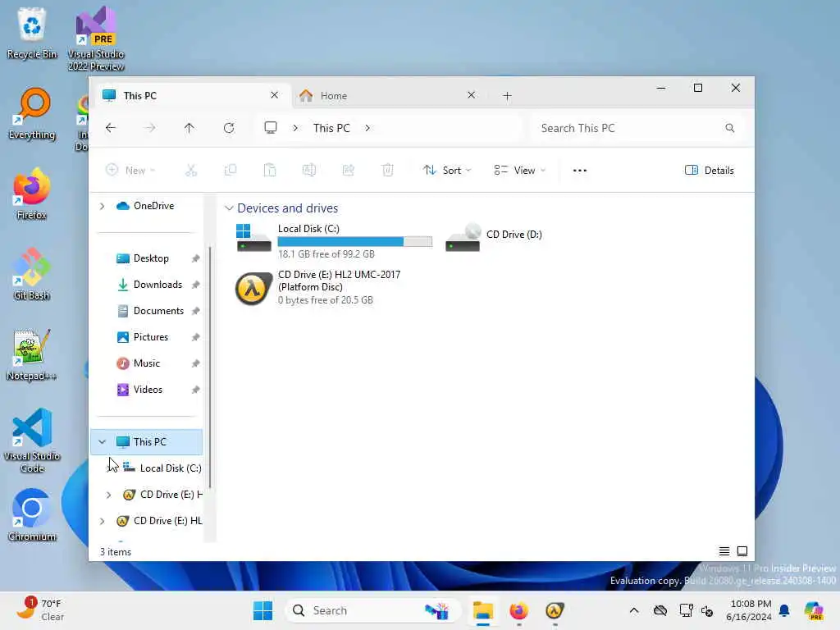Open the Sort dropdown menu
Screen dimensions: 840x630
(x=447, y=171)
